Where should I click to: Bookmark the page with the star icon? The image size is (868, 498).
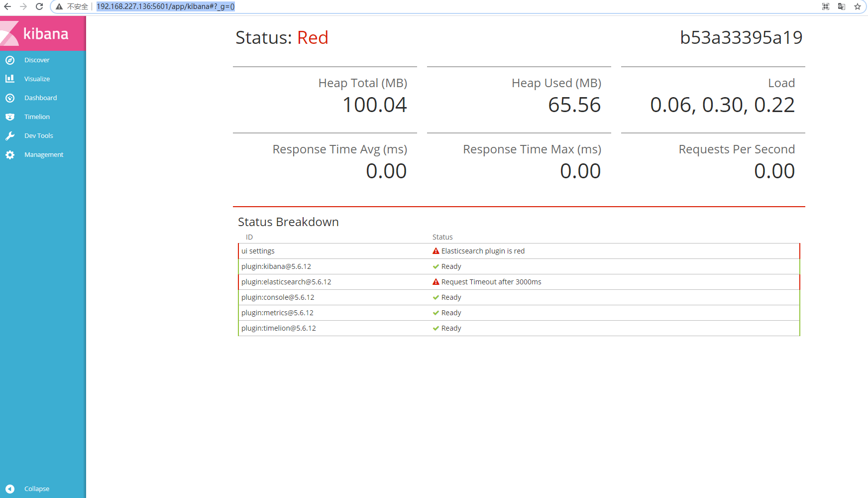[x=858, y=6]
